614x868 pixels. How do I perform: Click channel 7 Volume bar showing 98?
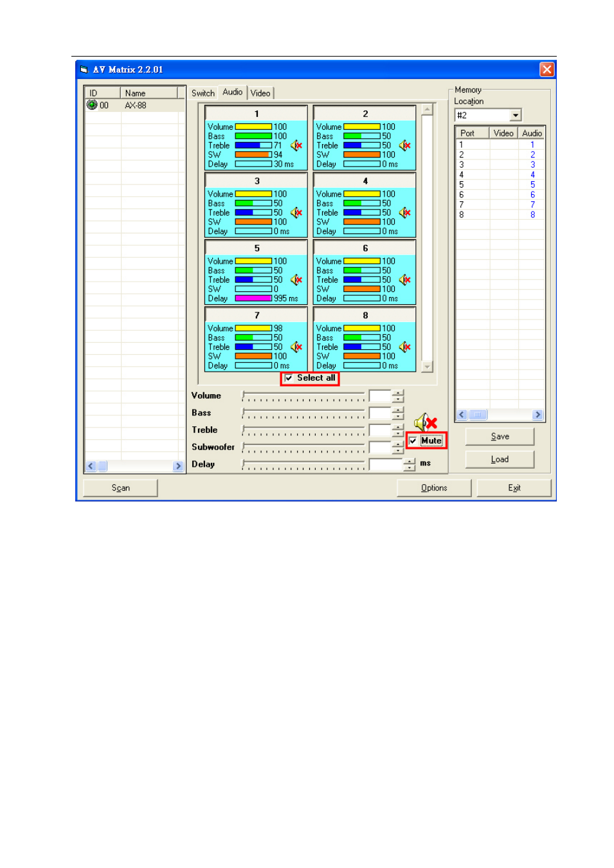point(253,328)
